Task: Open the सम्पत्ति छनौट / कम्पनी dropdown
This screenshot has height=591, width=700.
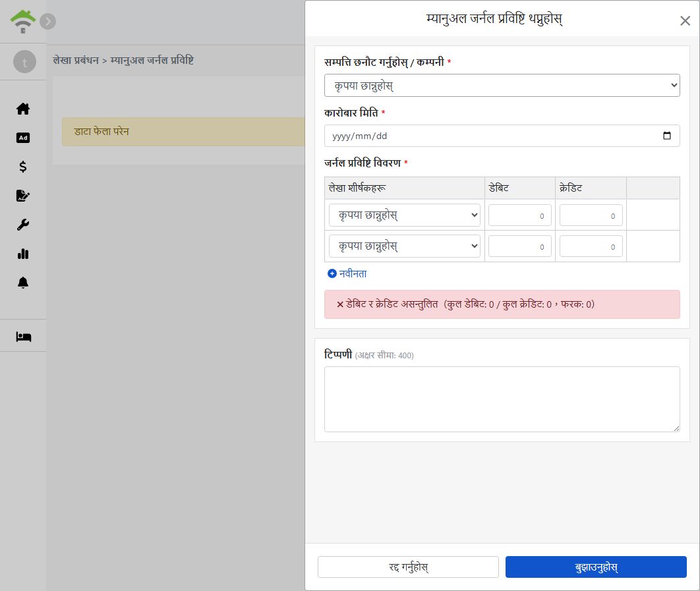Action: (x=502, y=85)
